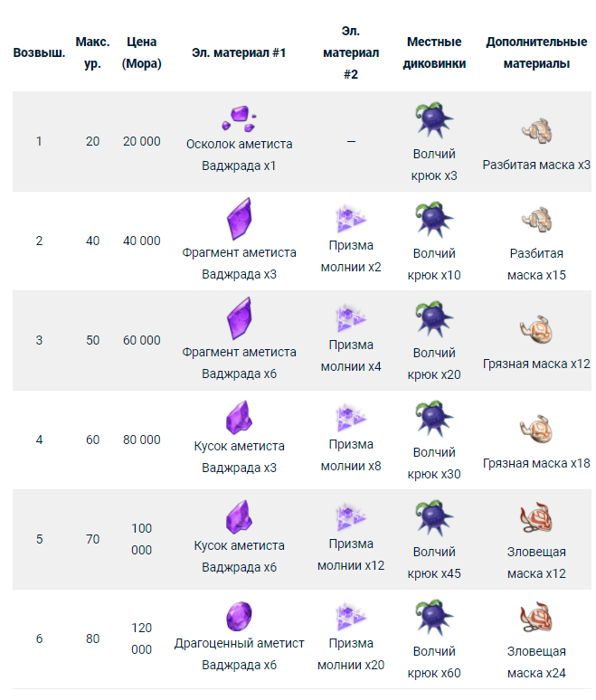Open the 'Осколок аметиста Ваджрада x1' link

tap(240, 155)
